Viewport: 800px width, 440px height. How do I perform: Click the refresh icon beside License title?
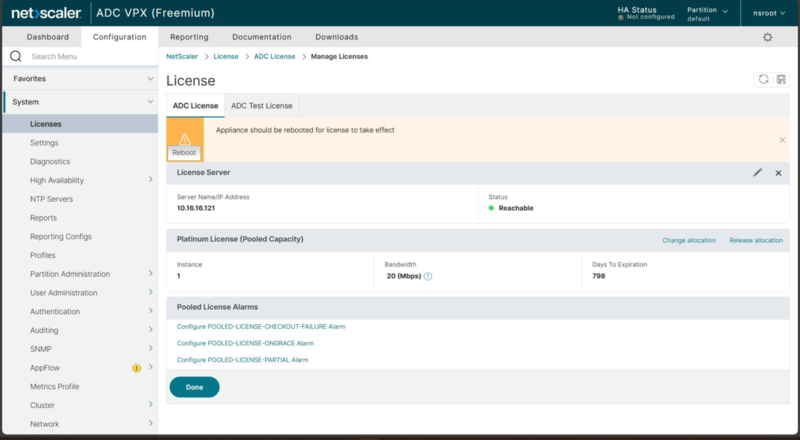click(x=763, y=79)
